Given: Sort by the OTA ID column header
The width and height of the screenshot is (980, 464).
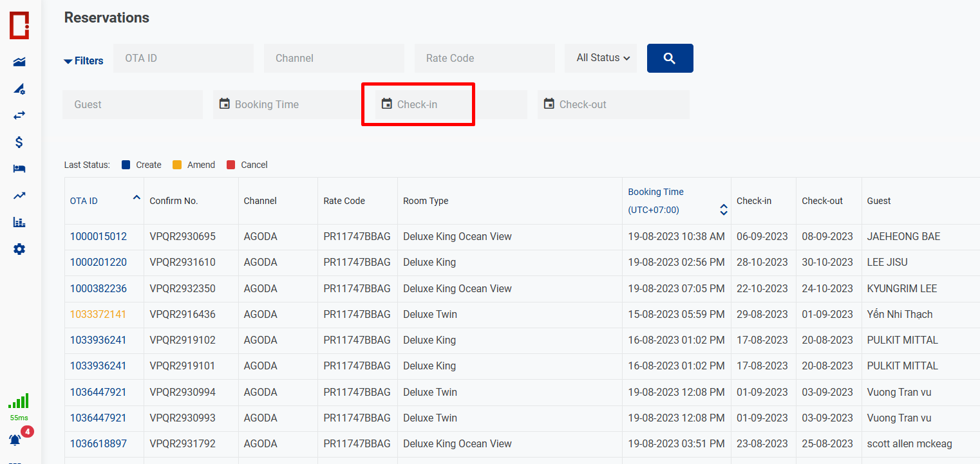Looking at the screenshot, I should tap(84, 201).
